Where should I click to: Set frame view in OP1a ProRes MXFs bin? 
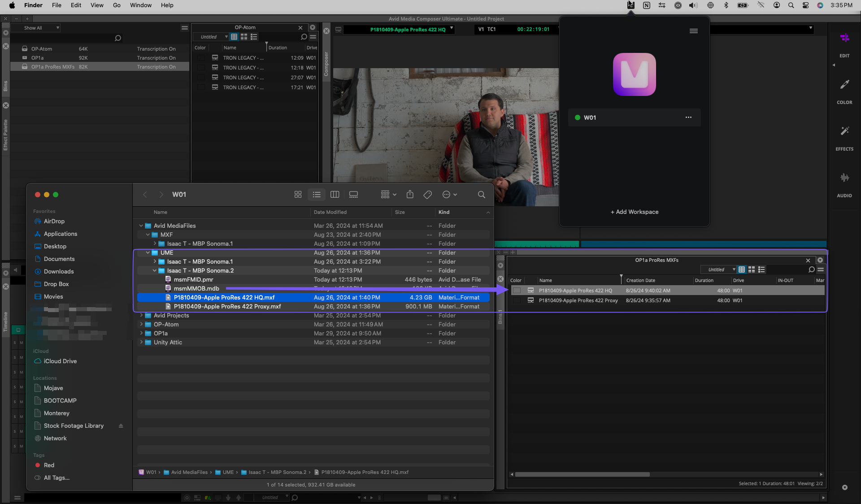pyautogui.click(x=752, y=269)
